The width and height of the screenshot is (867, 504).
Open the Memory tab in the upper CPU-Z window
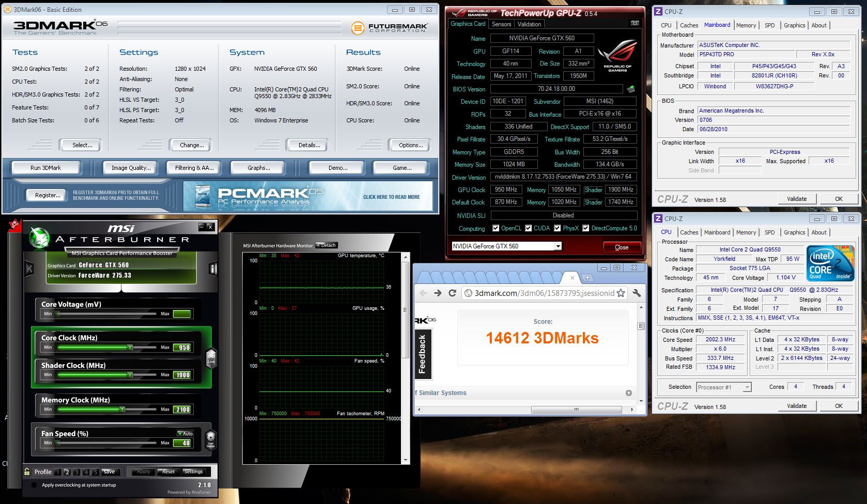746,25
